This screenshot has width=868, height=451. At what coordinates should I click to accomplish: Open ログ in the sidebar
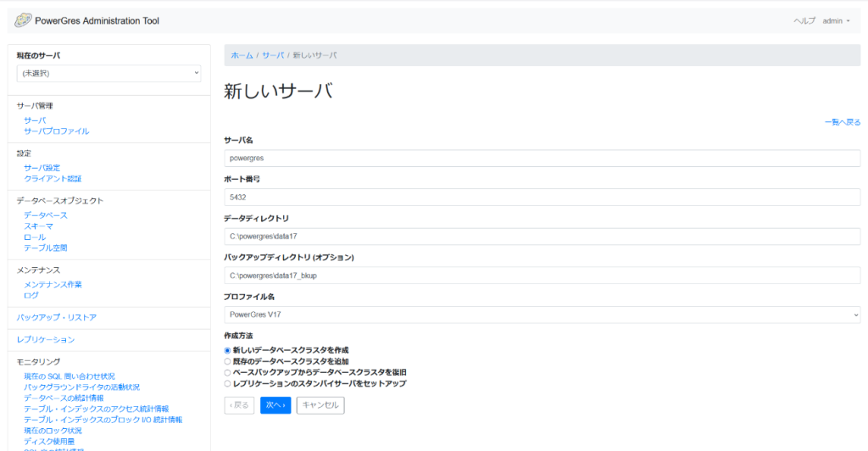31,296
